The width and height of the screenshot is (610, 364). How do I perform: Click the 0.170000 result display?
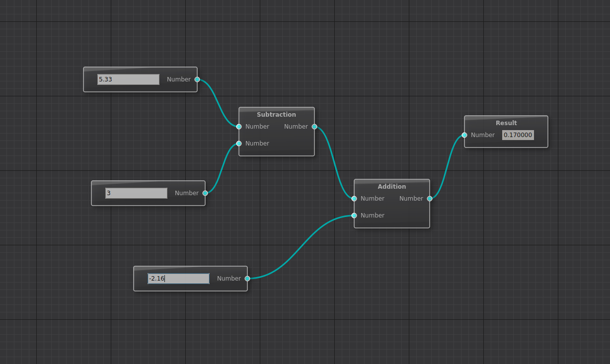[x=518, y=135]
